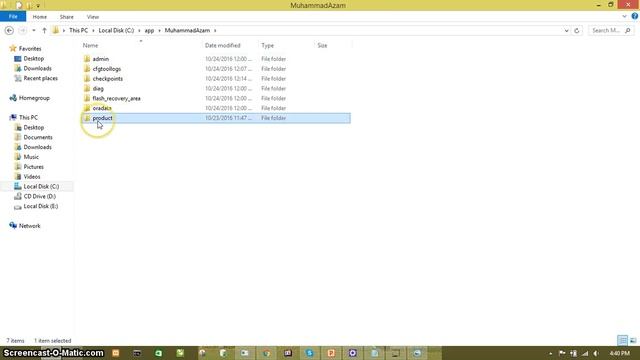
Task: Select This PC in the navigation pane
Action: point(28,118)
